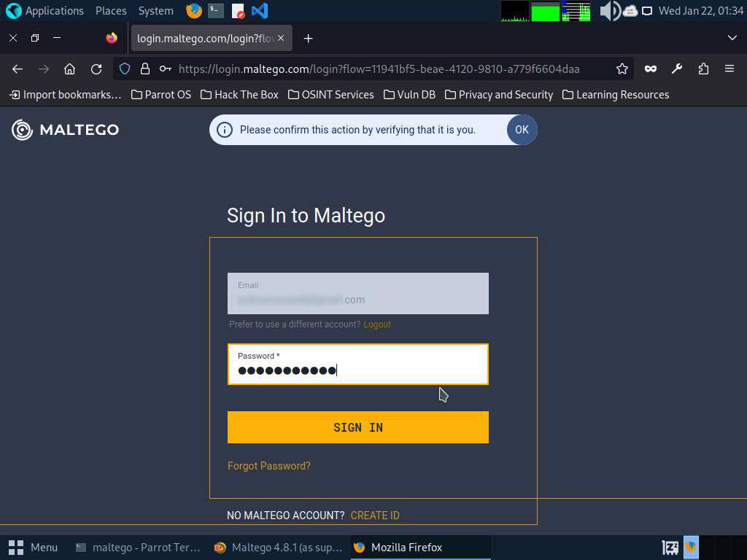Open the terminal launcher in the top panel
Viewport: 747px width, 560px height.
coord(216,10)
